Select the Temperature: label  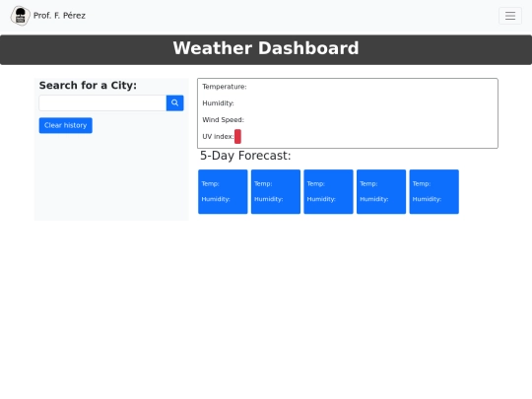[x=225, y=87]
